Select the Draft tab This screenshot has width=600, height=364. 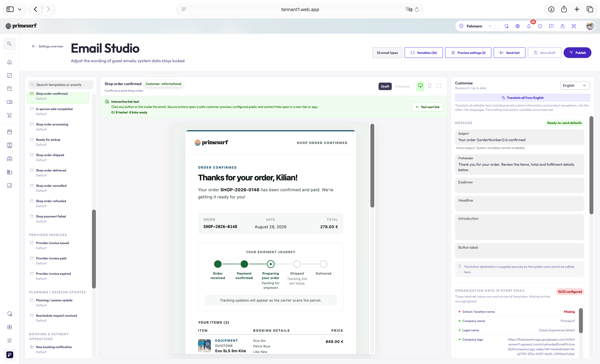pos(385,86)
